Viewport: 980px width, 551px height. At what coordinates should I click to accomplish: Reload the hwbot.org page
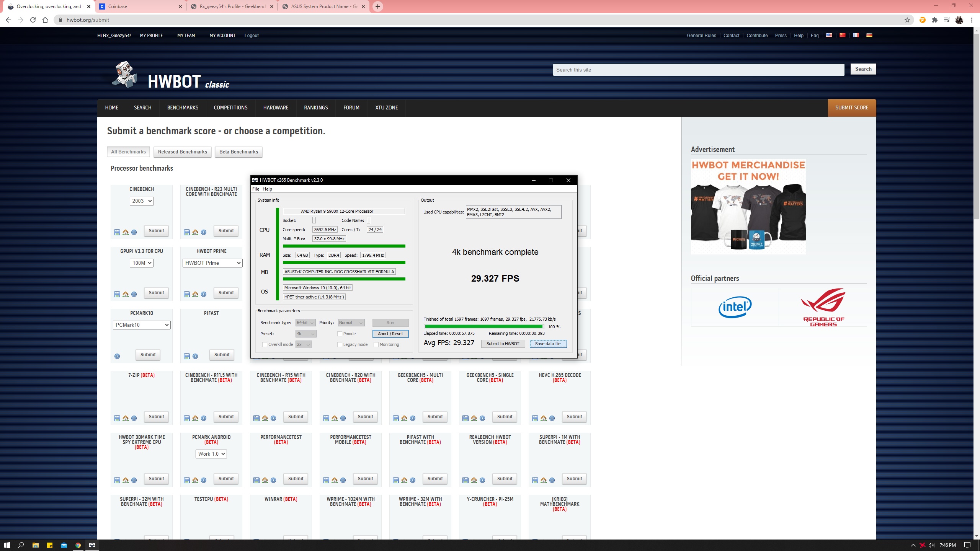pyautogui.click(x=33, y=20)
